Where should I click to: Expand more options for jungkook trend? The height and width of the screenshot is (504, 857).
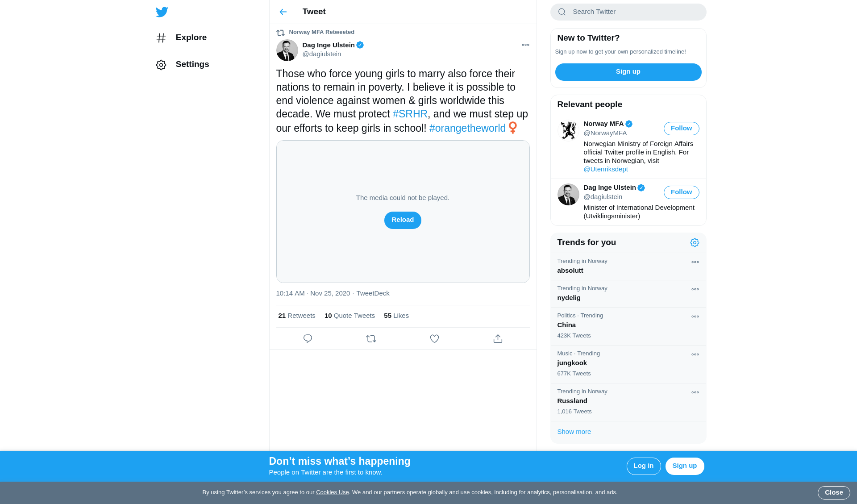pyautogui.click(x=695, y=355)
